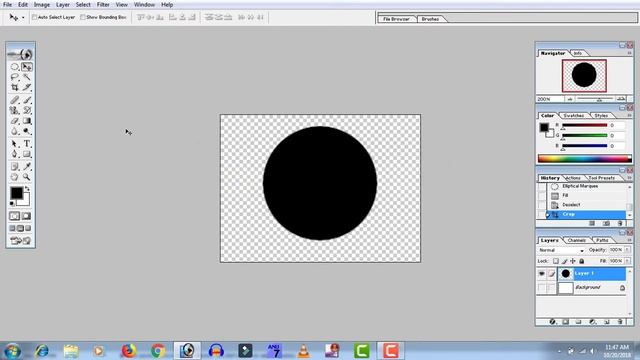This screenshot has height=360, width=640.
Task: Select the History Brush tool
Action: click(x=27, y=110)
